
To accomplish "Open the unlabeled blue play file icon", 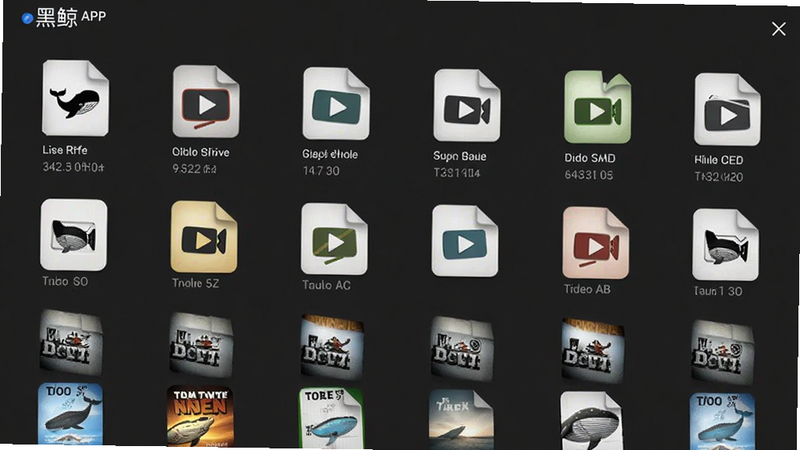I will coord(465,241).
